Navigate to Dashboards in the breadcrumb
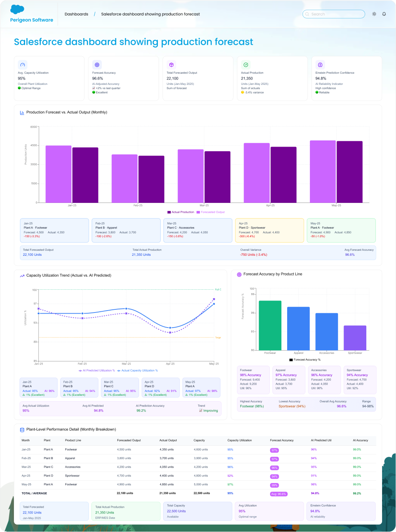Viewport: 396px width, 532px height. tap(76, 14)
